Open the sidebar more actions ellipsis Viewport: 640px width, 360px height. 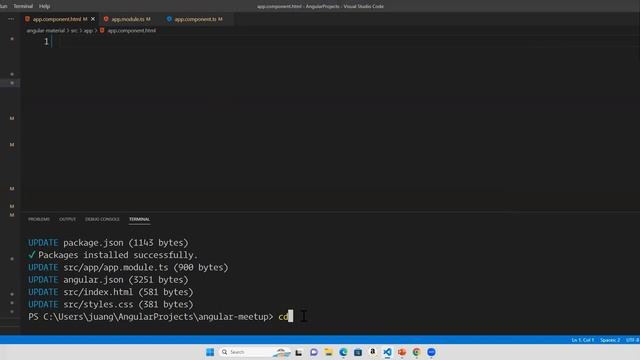tap(11, 19)
